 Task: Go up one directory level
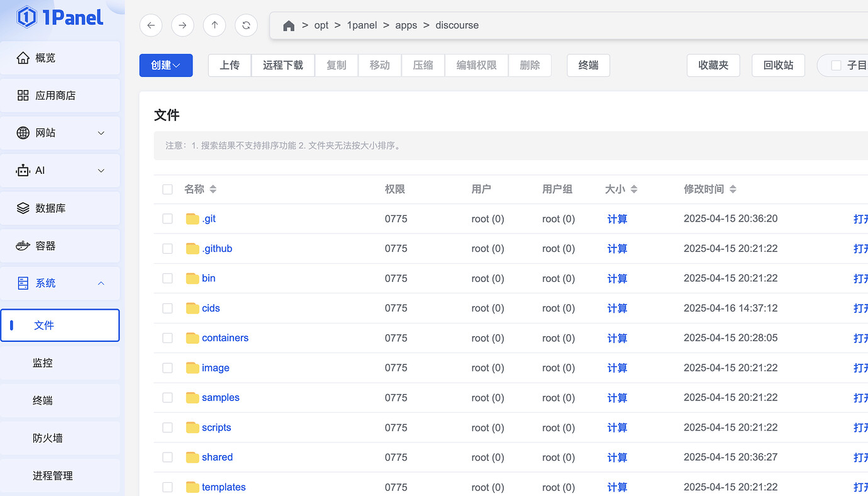tap(214, 25)
